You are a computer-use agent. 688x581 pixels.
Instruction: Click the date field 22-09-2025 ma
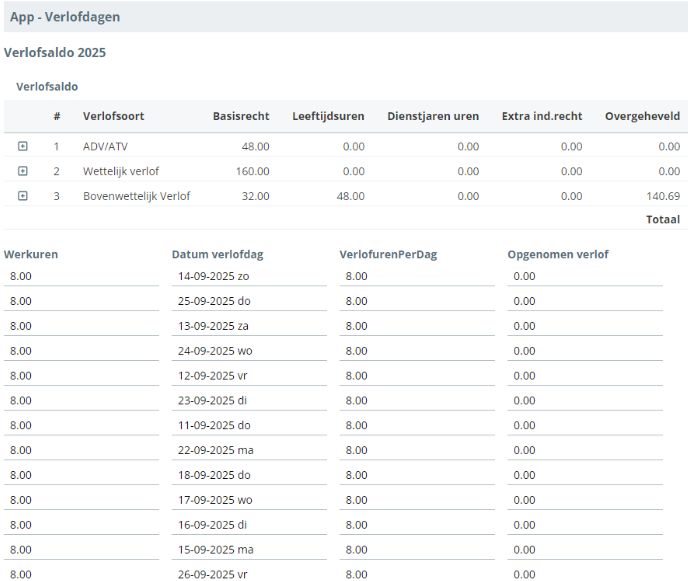tap(249, 450)
